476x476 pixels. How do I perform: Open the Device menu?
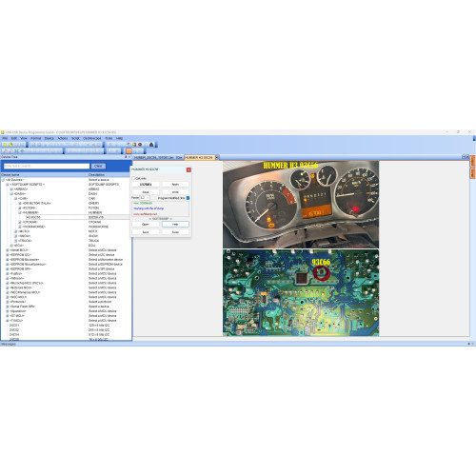click(x=50, y=138)
